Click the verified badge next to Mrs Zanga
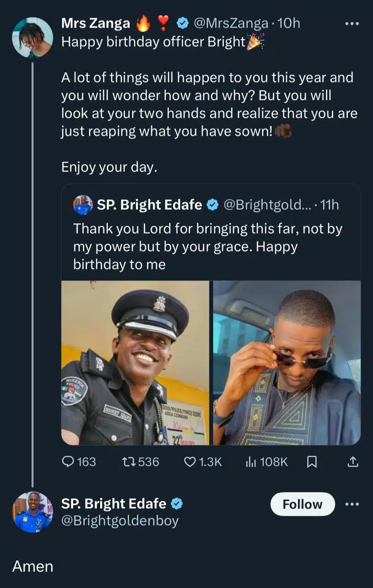The width and height of the screenshot is (373, 588). 182,23
